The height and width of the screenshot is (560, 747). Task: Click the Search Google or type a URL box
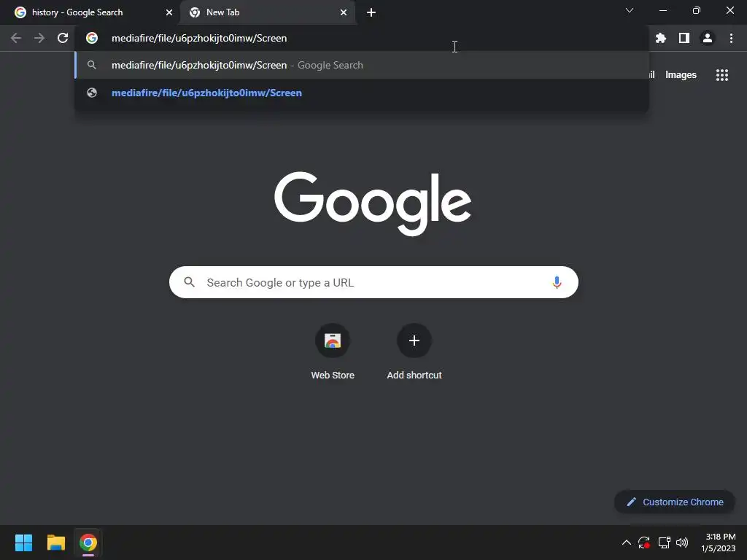pyautogui.click(x=373, y=282)
